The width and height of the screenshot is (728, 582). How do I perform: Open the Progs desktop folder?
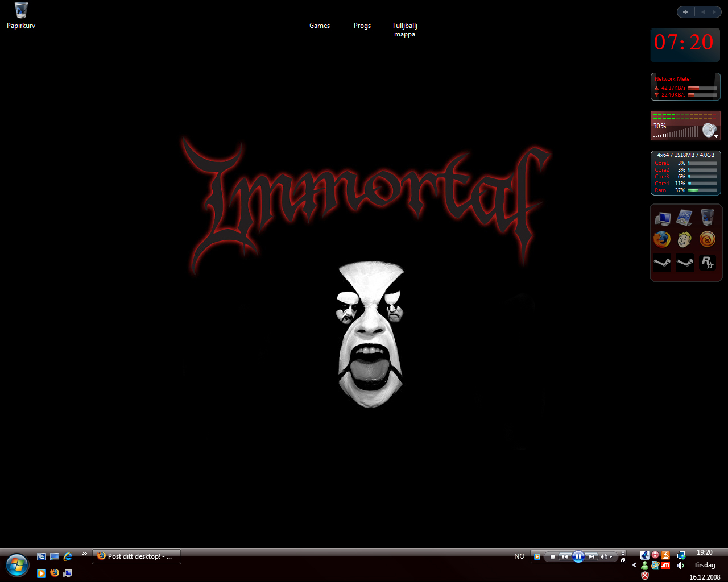coord(362,26)
